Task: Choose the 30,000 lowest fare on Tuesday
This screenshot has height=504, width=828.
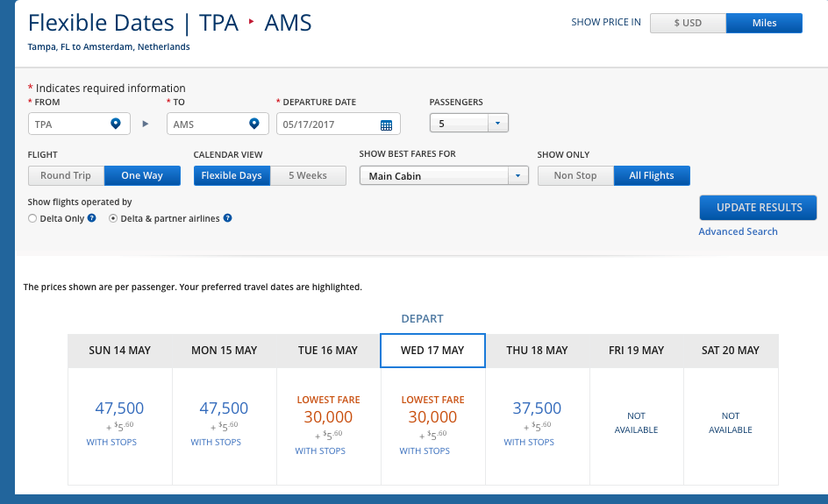Action: (x=328, y=417)
